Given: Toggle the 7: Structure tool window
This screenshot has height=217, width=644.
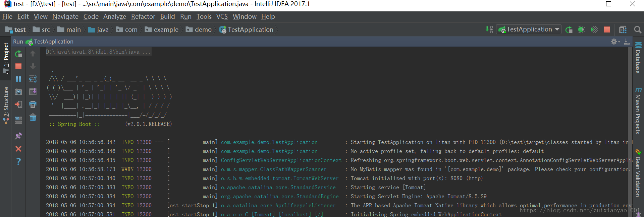Looking at the screenshot, I should point(6,105).
